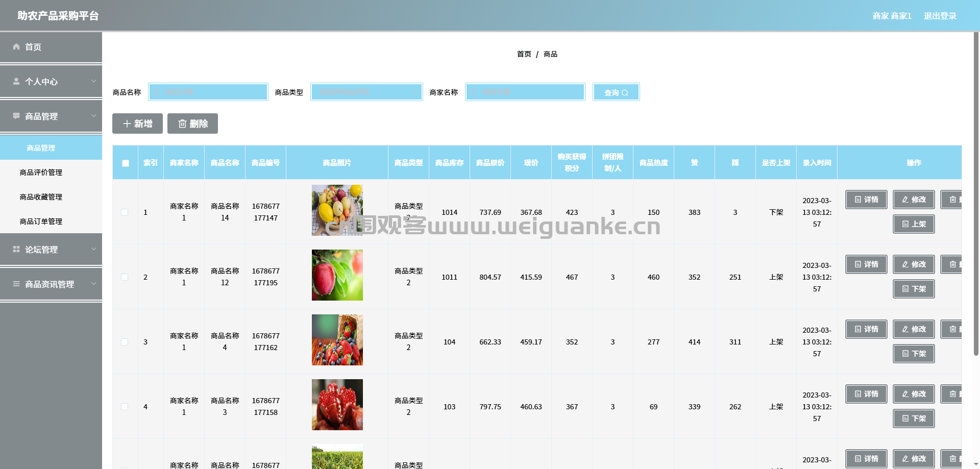This screenshot has height=469, width=980.
Task: Click product code 1678677177147 cell
Action: [x=265, y=212]
